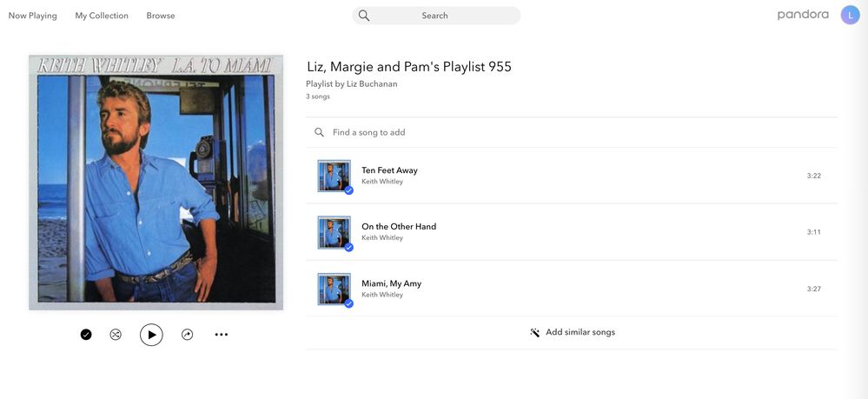Click the large L.A. to Miami album cover

click(x=156, y=183)
